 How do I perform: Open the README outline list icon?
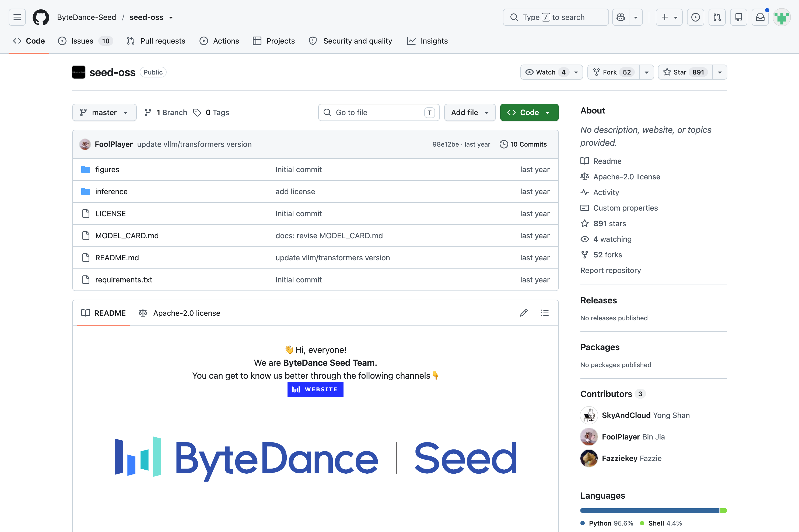[x=545, y=313]
